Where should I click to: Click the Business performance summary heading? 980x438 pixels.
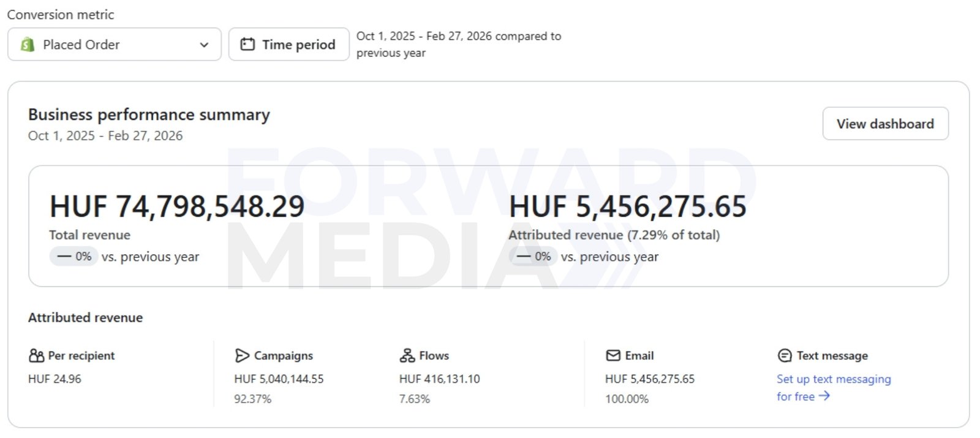point(149,115)
